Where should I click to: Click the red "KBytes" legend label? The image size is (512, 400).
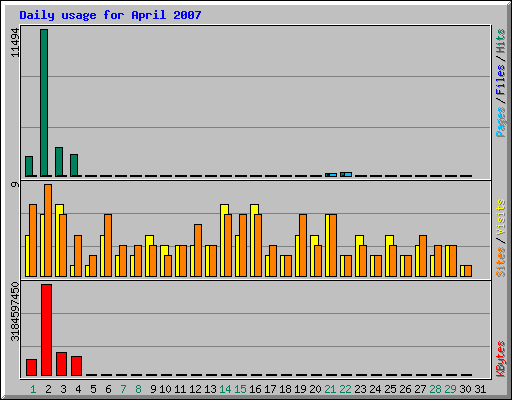coord(500,359)
